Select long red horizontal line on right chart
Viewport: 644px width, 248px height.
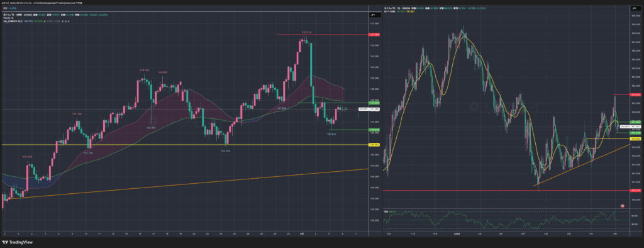tap(506, 191)
